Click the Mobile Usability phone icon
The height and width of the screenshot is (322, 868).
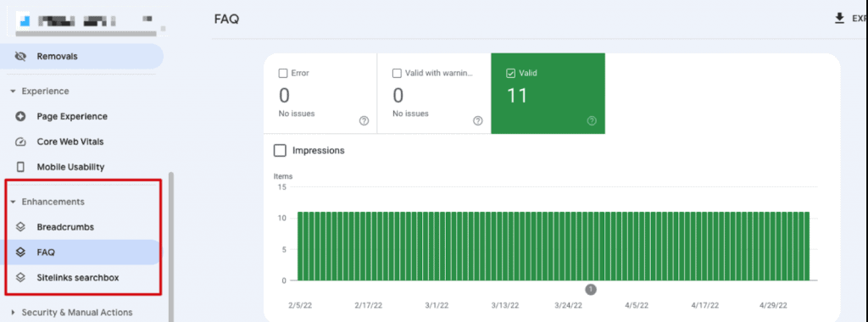coord(21,167)
